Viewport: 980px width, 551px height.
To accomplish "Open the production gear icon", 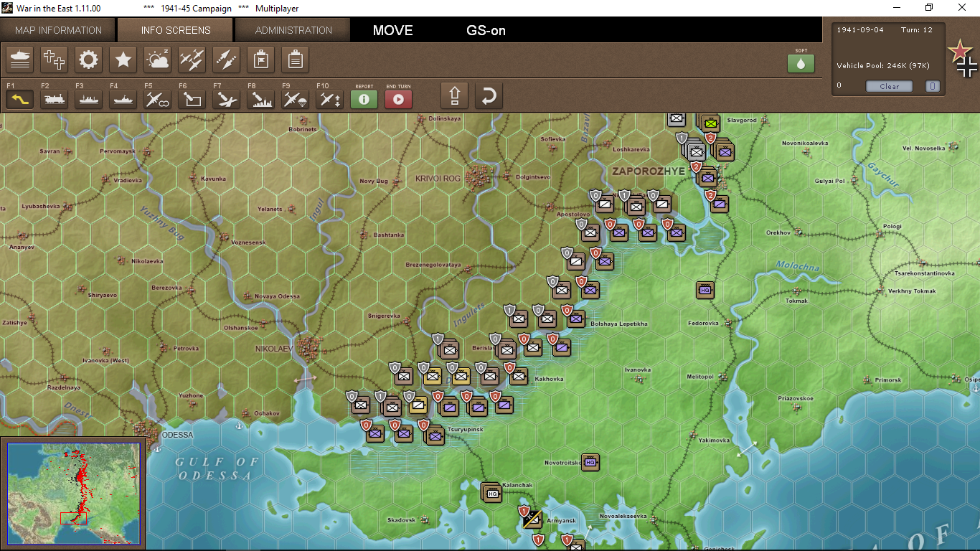I will pos(88,60).
